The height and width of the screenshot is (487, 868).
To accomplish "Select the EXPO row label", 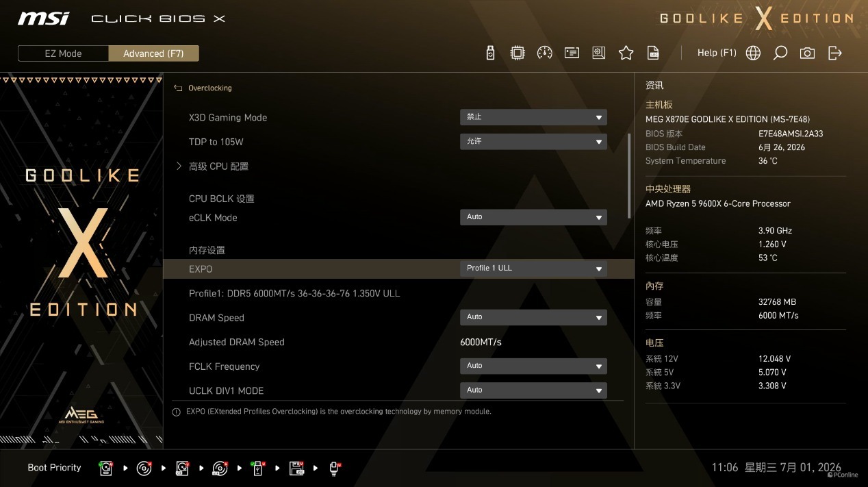I will click(x=201, y=269).
